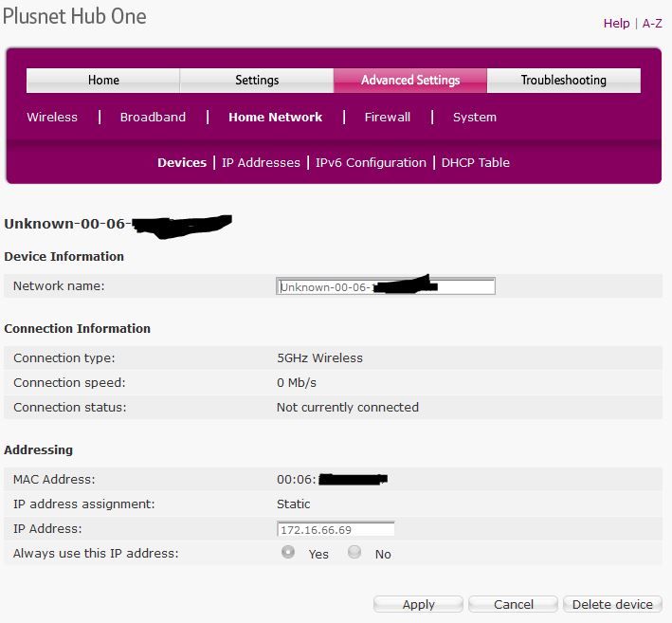Select No for always use this IP
Viewport: 672px width, 623px height.
(x=354, y=552)
